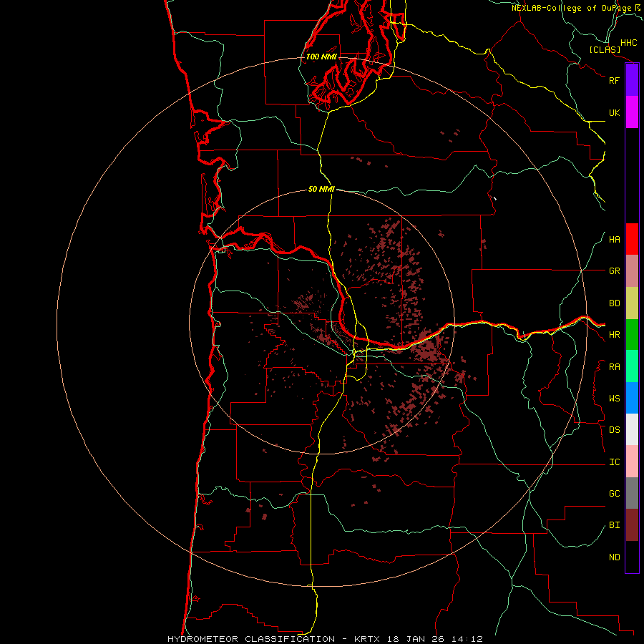Image resolution: width=644 pixels, height=644 pixels.
Task: Select the RA legend label
Action: (x=614, y=367)
